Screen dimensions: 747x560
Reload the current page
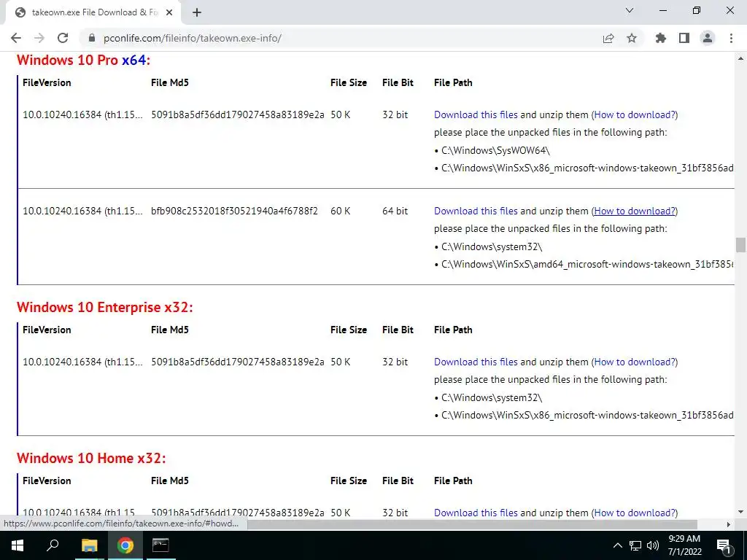pos(63,38)
